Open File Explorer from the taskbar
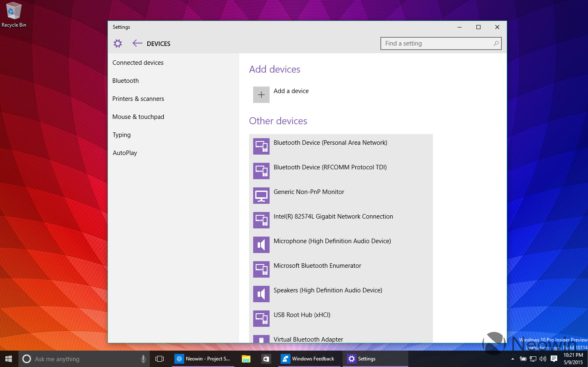Viewport: 588px width, 367px height. (246, 359)
